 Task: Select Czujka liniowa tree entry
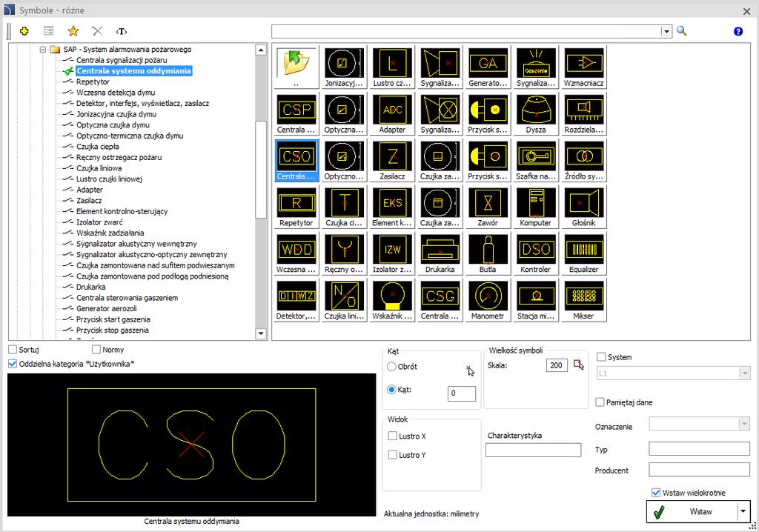tap(99, 168)
